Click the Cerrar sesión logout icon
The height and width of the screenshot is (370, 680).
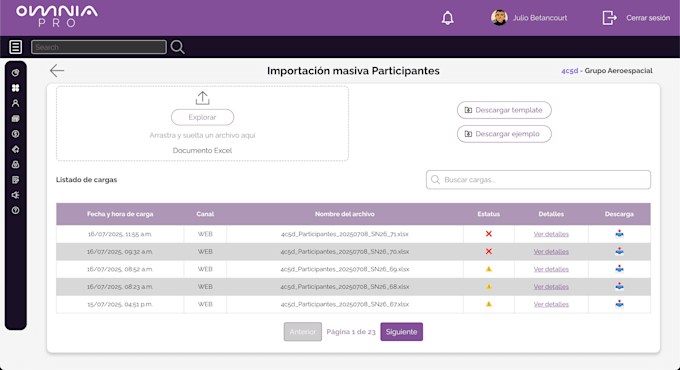609,18
